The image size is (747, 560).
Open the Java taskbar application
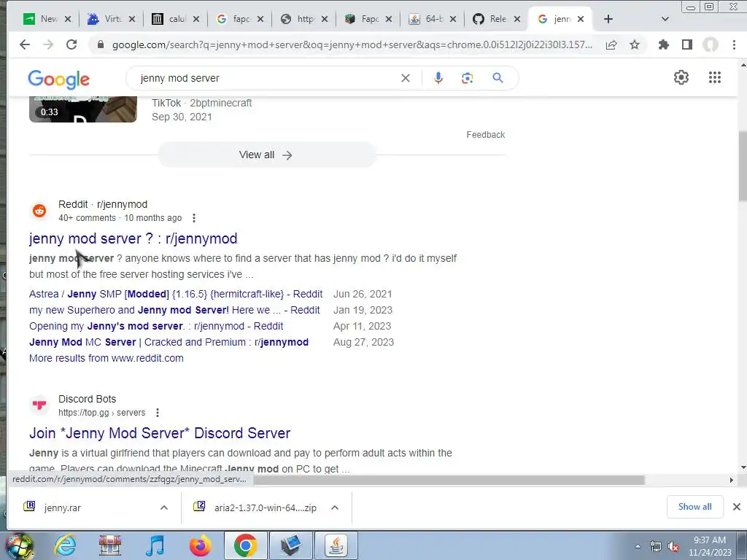pyautogui.click(x=336, y=545)
